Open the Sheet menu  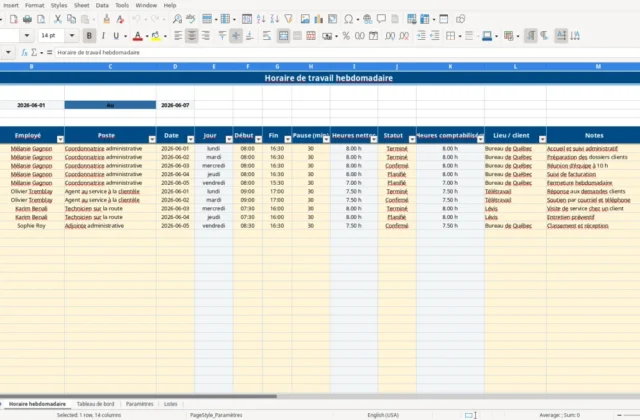point(82,5)
